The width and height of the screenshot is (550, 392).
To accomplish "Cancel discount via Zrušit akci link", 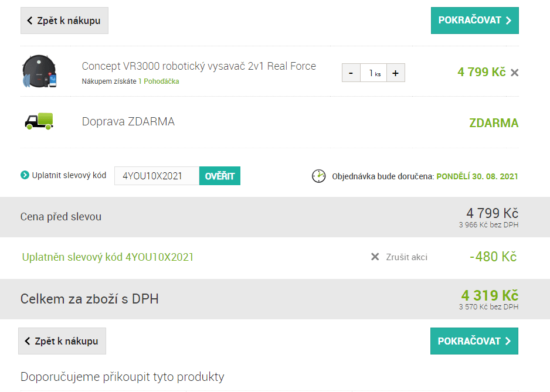I will pos(406,257).
